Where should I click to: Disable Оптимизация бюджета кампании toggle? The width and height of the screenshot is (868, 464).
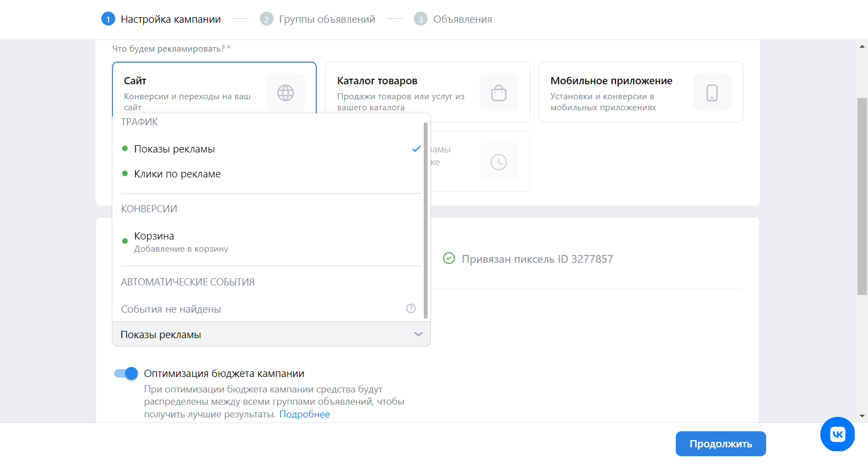(x=126, y=374)
